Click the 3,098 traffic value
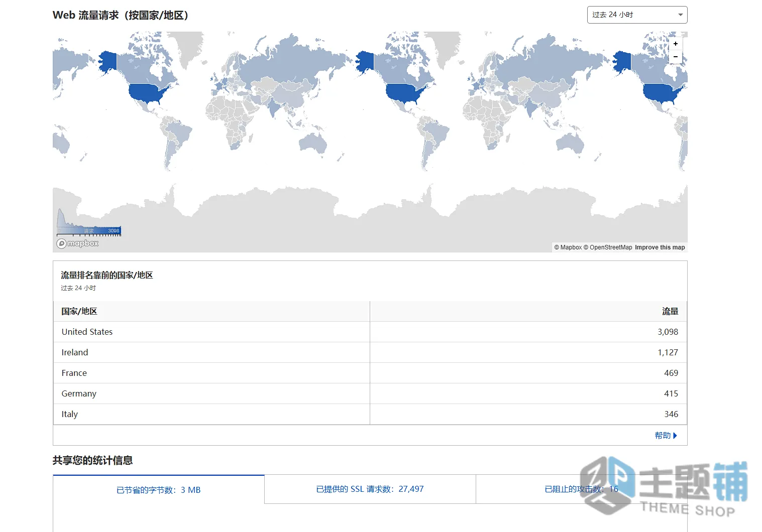762x532 pixels. tap(668, 332)
